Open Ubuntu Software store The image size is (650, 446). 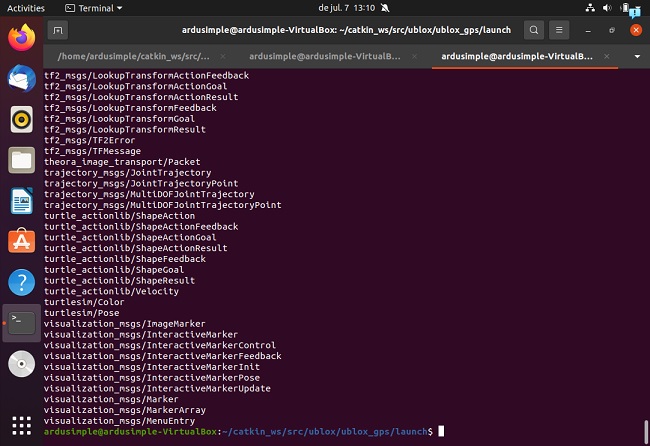coord(21,241)
